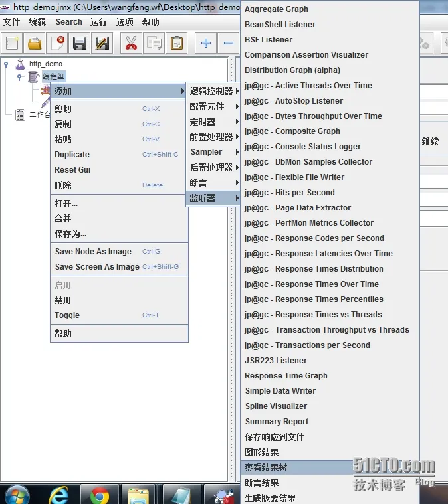Select Reset Gui from the context menu
448x504 pixels.
(x=119, y=170)
